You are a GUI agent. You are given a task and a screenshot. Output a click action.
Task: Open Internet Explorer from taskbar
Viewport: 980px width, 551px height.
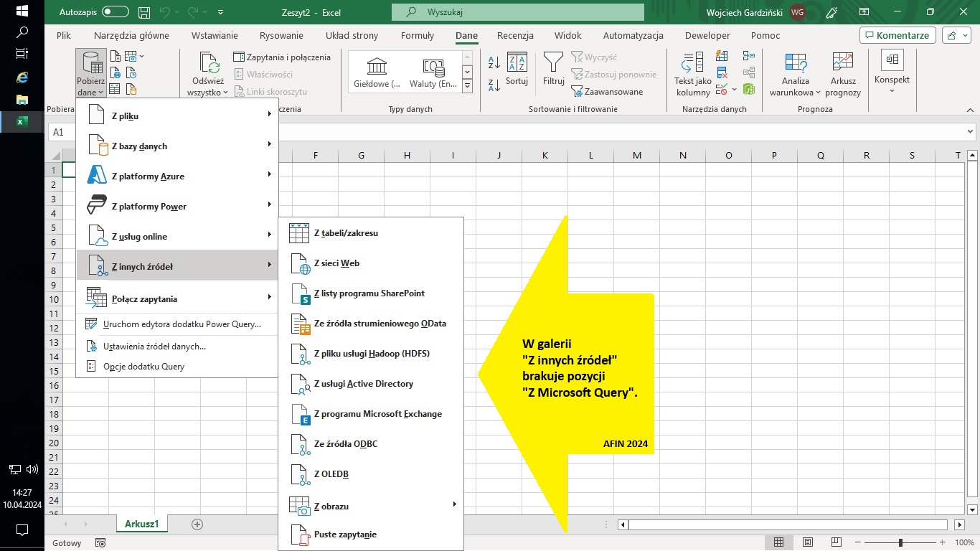[x=22, y=76]
